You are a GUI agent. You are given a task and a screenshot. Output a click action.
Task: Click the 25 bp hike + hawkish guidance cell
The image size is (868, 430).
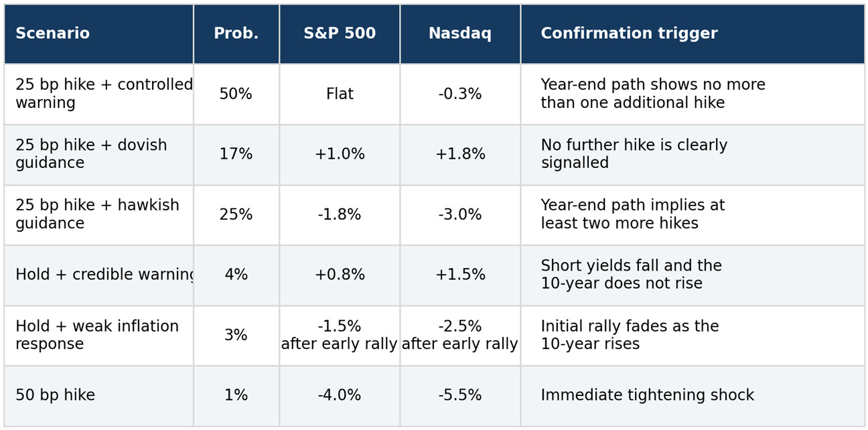(98, 215)
